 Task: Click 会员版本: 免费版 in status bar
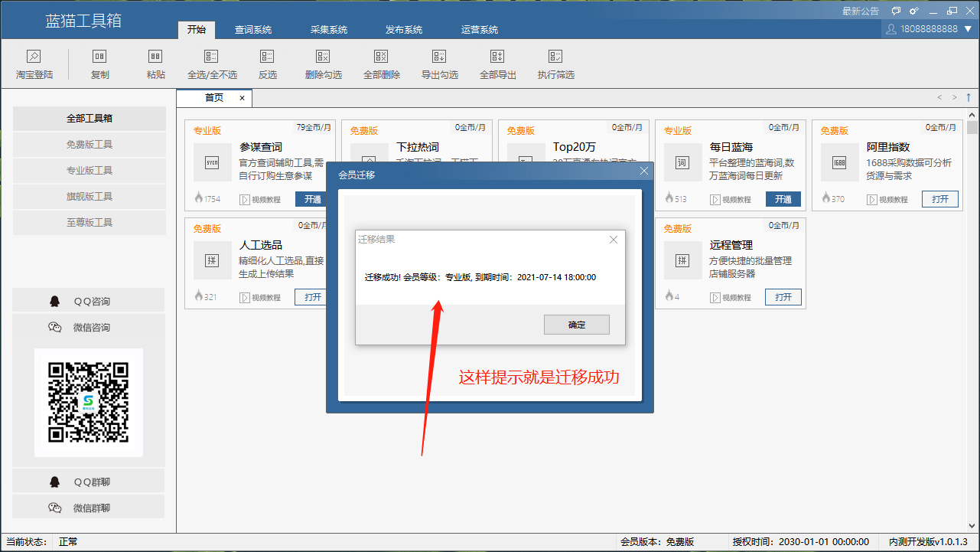click(657, 542)
